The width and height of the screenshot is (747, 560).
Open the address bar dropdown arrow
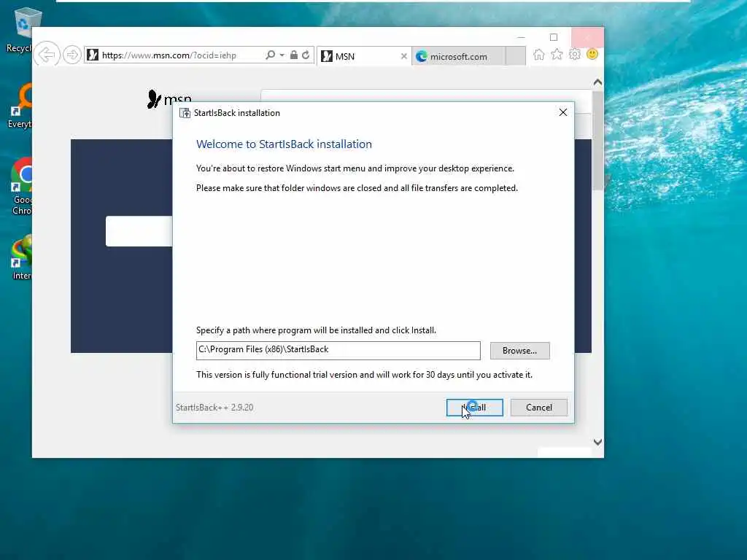coord(282,55)
